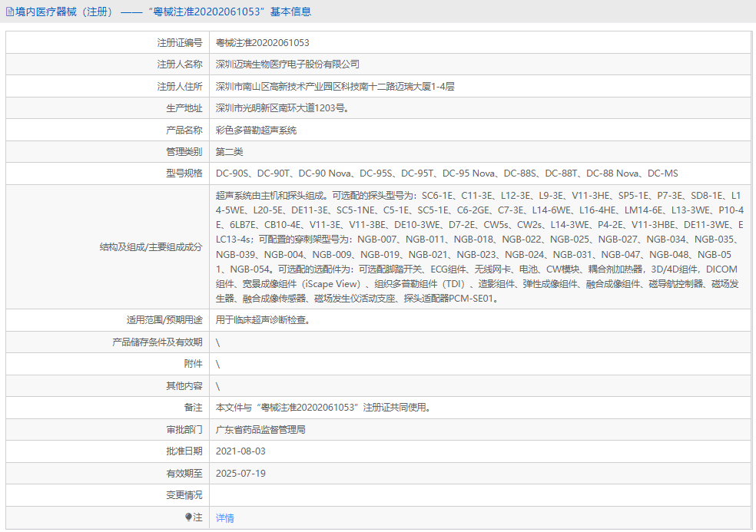Select the product name 彩色多普勒超声系统
This screenshot has width=756, height=532.
tap(258, 130)
